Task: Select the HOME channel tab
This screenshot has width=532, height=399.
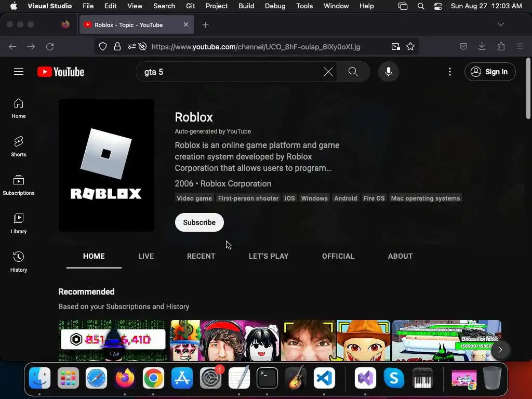Action: click(94, 256)
